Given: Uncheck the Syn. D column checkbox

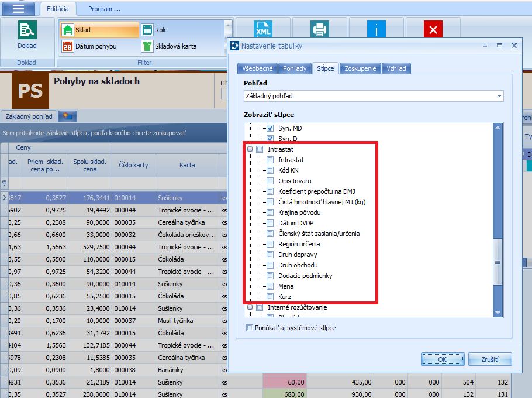Looking at the screenshot, I should [x=270, y=138].
